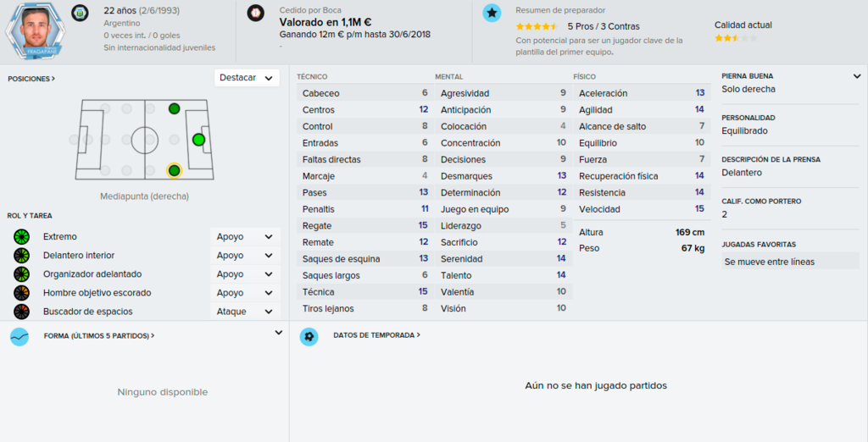Click the Buscador de espacios role icon
This screenshot has width=868, height=442.
click(x=21, y=312)
